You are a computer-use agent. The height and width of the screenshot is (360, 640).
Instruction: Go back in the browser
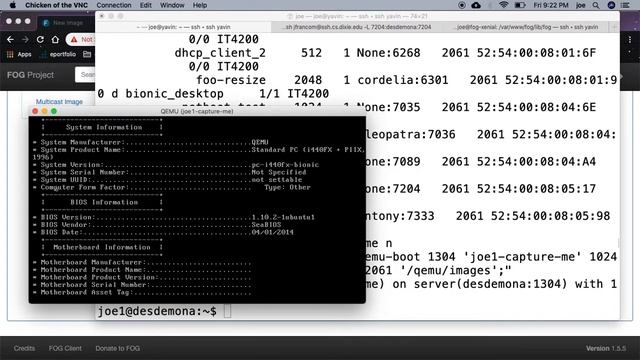pyautogui.click(x=11, y=40)
